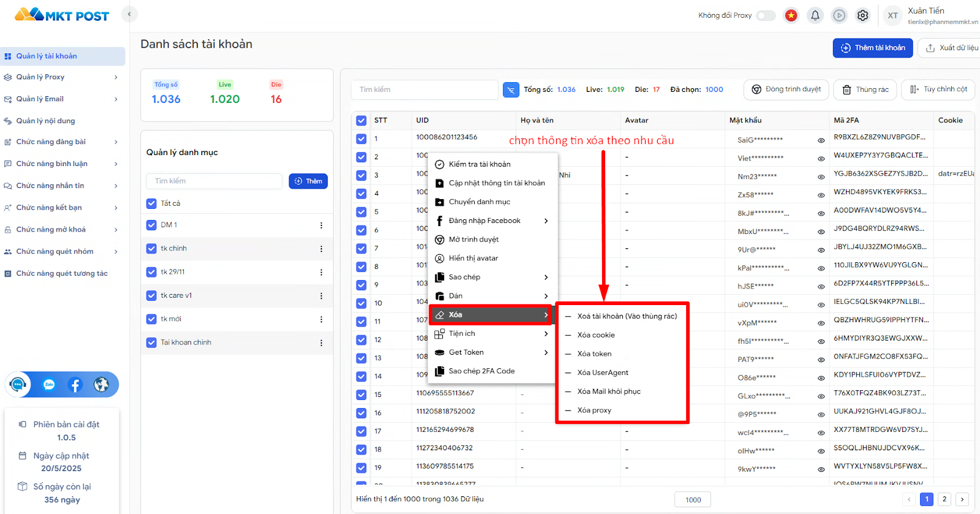Image resolution: width=980 pixels, height=514 pixels.
Task: Select Xóa proxy from submenu
Action: [x=622, y=410]
